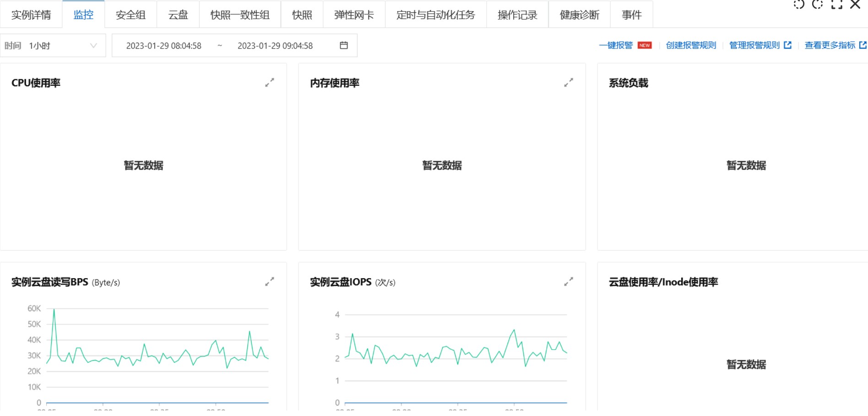Click the highest peak on the IOPS line chart
The height and width of the screenshot is (416, 868).
[x=514, y=330]
